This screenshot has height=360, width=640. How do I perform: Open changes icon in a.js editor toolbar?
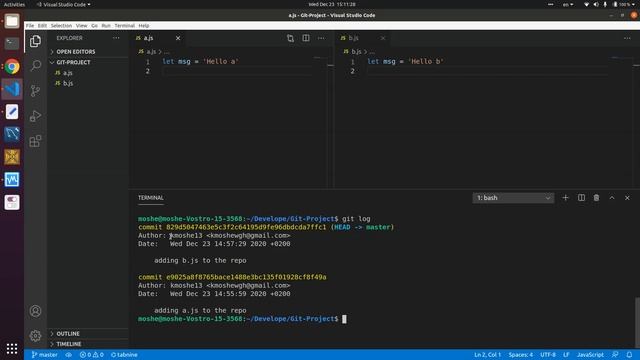[x=290, y=38]
